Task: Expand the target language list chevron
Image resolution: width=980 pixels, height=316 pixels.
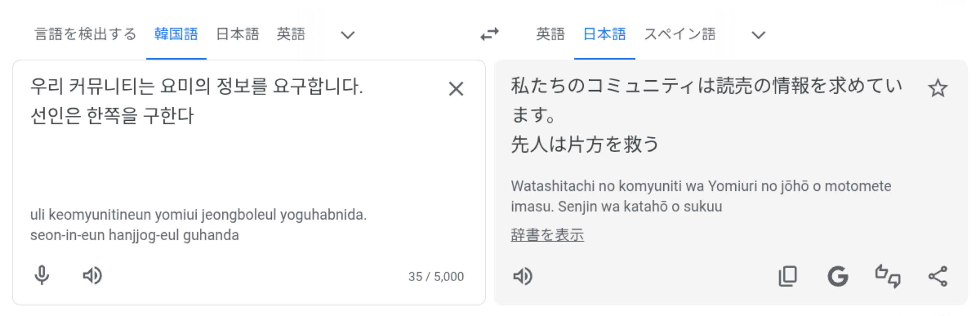Action: coord(759,35)
